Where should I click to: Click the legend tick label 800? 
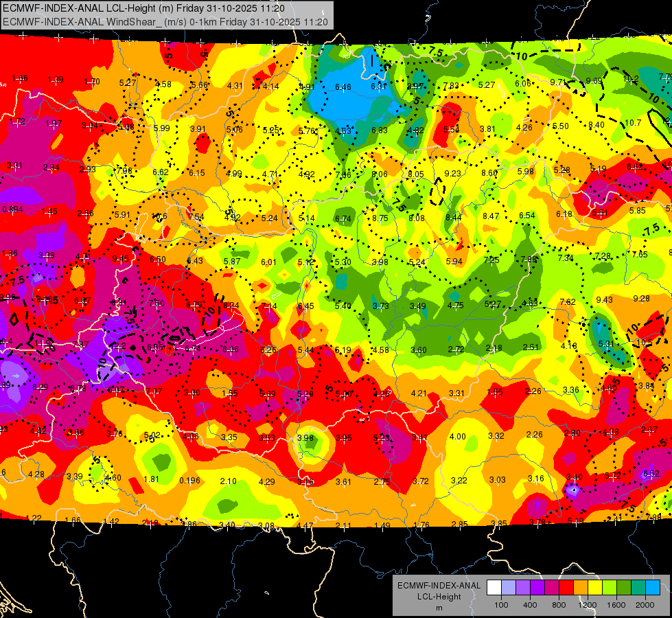click(x=559, y=605)
